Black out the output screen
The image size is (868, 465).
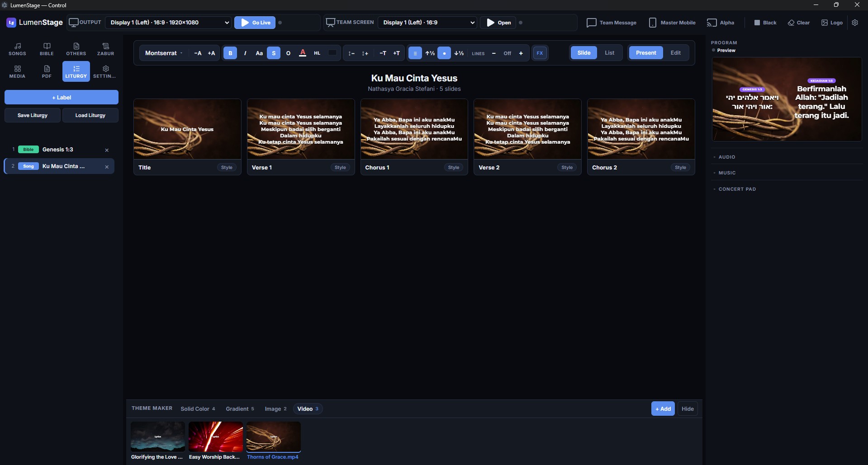765,22
